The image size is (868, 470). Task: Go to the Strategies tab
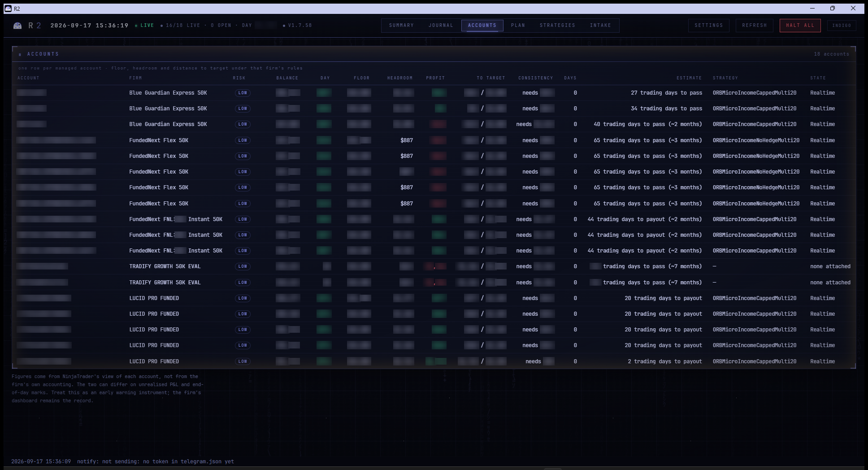[x=557, y=26]
